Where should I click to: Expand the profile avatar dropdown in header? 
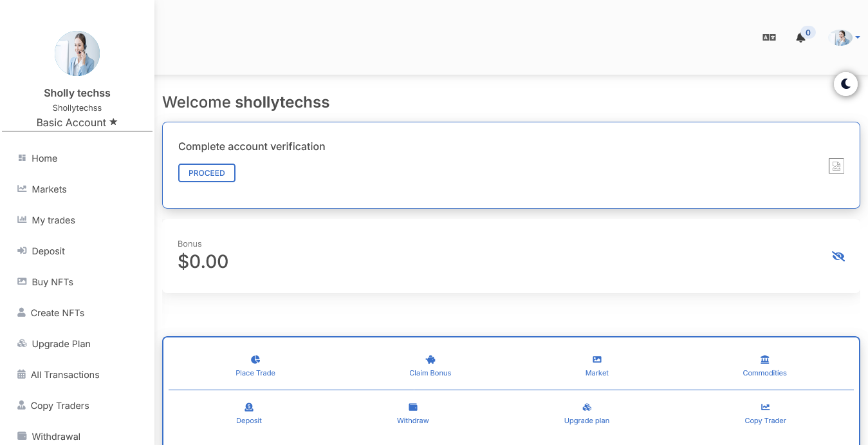tap(844, 38)
